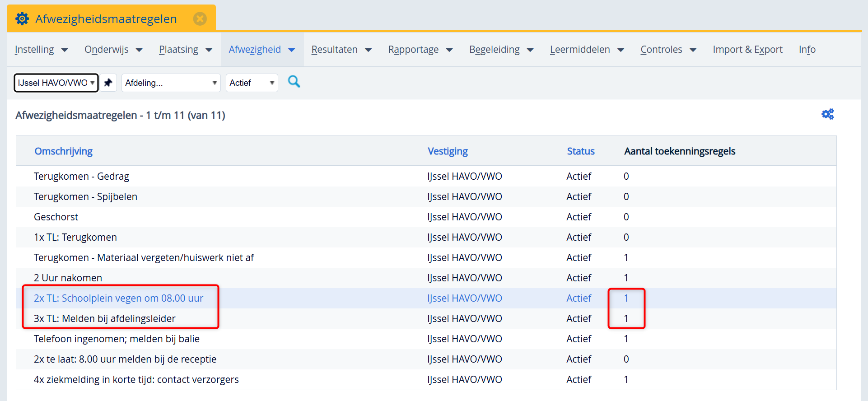
Task: Click the pin icon next to school selector
Action: (x=108, y=83)
